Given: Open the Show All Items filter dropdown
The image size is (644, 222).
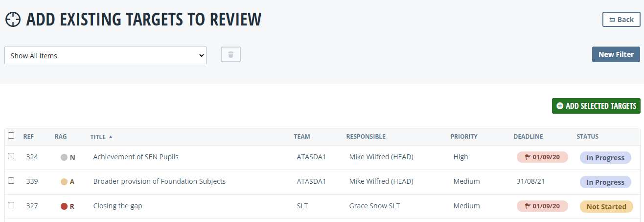Looking at the screenshot, I should (105, 55).
